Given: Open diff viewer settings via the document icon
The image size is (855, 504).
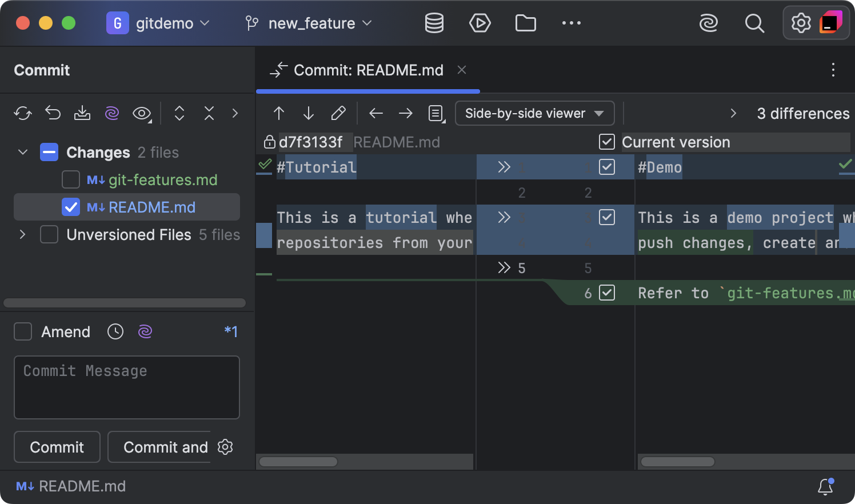Looking at the screenshot, I should (x=436, y=113).
